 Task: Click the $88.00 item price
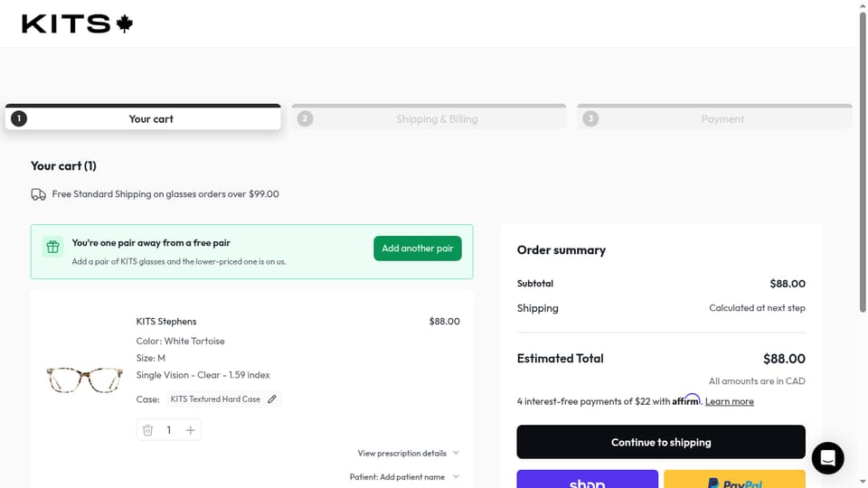coord(445,322)
